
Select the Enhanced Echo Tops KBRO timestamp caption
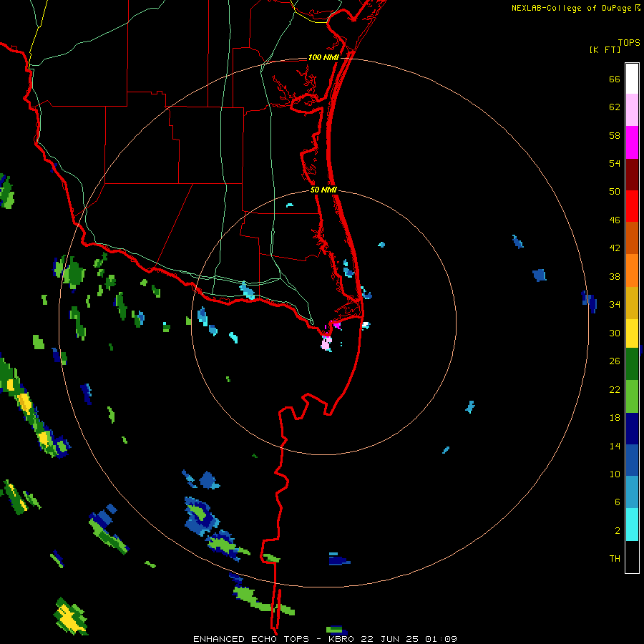point(325,639)
